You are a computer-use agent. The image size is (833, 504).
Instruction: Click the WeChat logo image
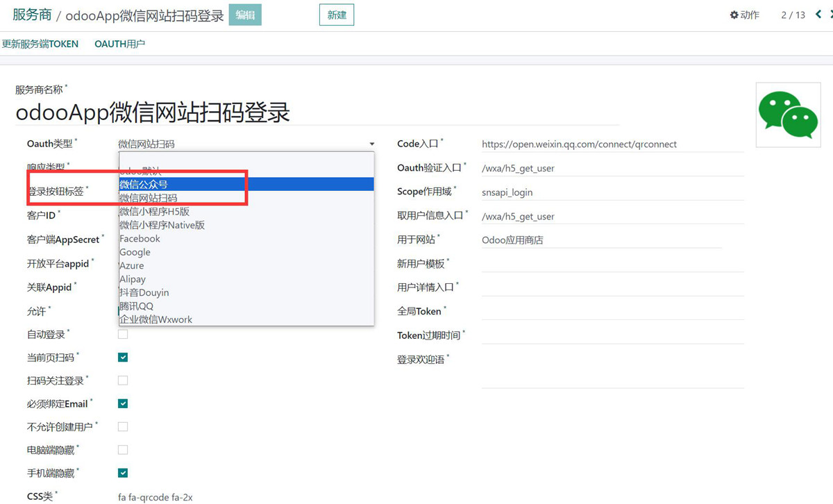pos(789,115)
